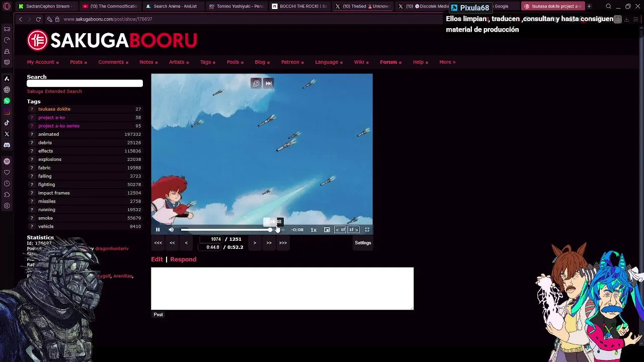Open a new browser tab with plus
This screenshot has width=644, height=362.
tap(589, 7)
